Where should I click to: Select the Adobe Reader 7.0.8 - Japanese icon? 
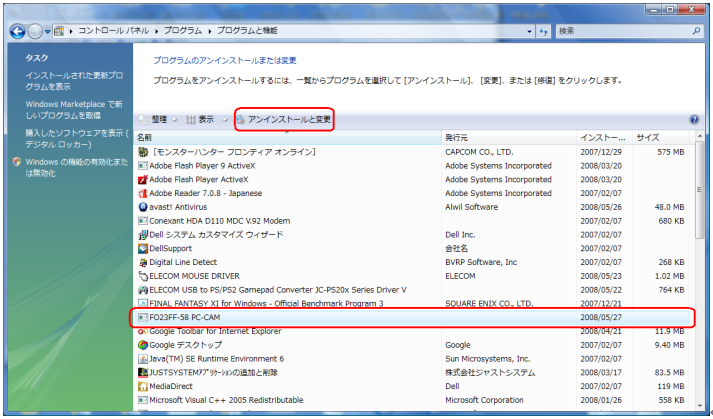[x=143, y=193]
